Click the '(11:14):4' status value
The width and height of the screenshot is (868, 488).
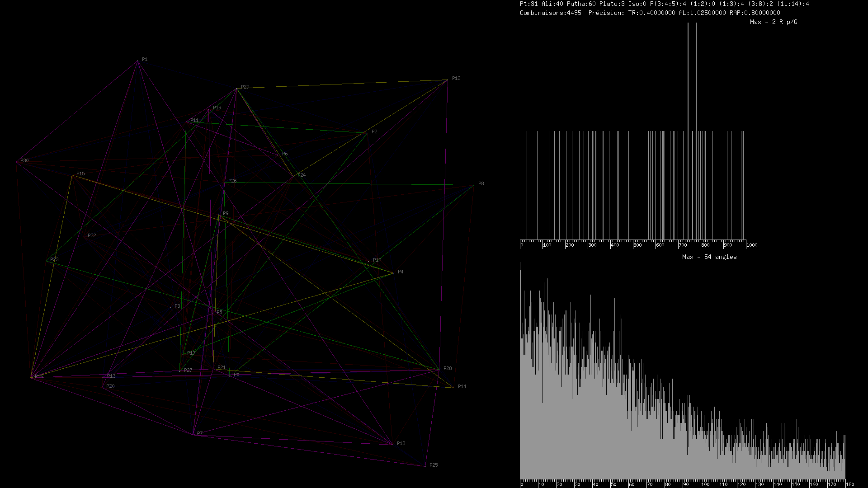pos(793,4)
